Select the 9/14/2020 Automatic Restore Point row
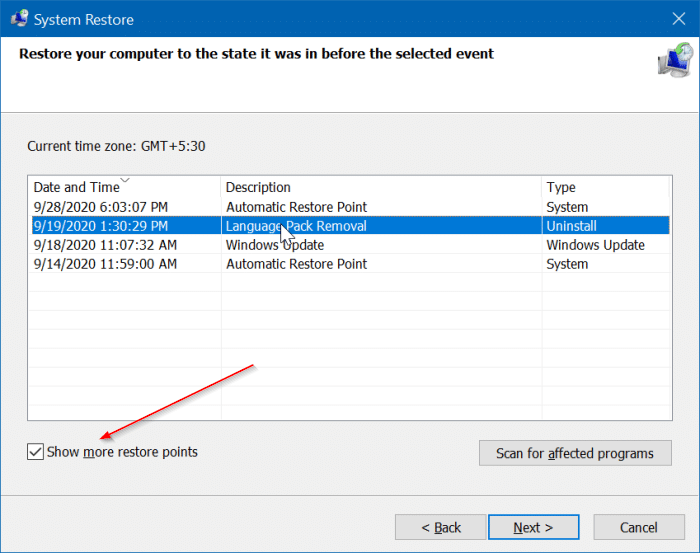Viewport: 700px width, 553px height. pos(350,264)
